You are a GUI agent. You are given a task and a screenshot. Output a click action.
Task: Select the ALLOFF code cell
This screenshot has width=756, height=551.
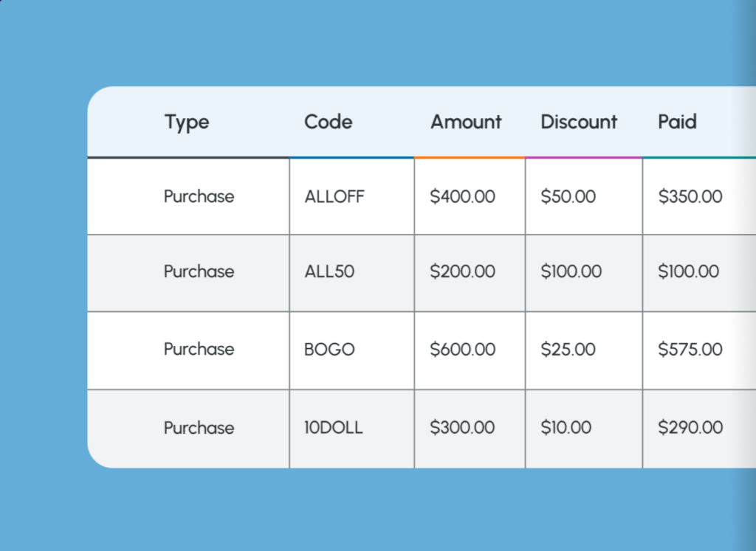(334, 197)
